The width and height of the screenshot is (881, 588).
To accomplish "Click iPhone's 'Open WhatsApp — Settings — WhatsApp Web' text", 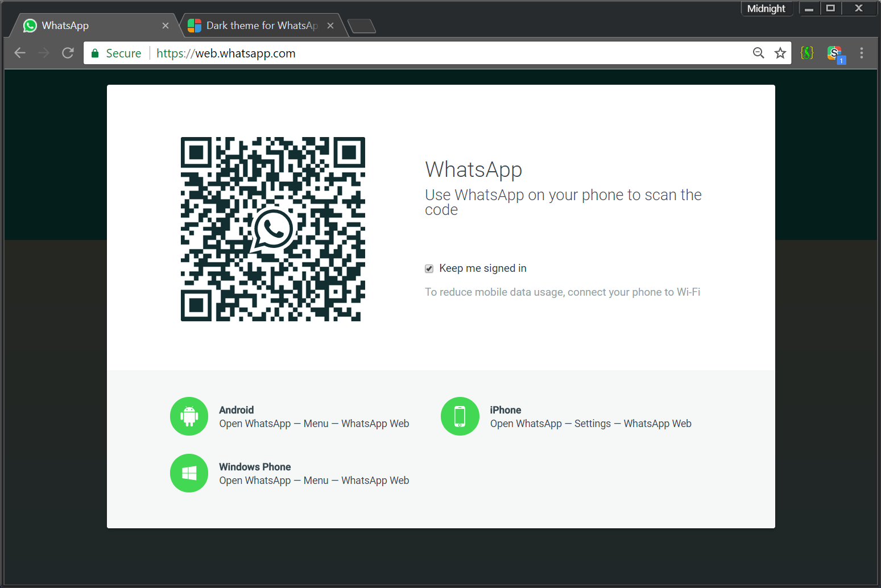I will pyautogui.click(x=591, y=424).
